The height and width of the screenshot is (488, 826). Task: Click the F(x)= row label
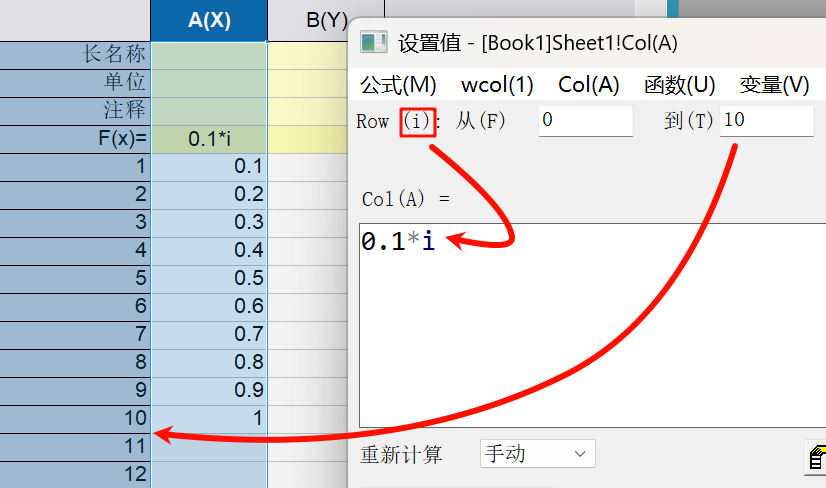[75, 139]
